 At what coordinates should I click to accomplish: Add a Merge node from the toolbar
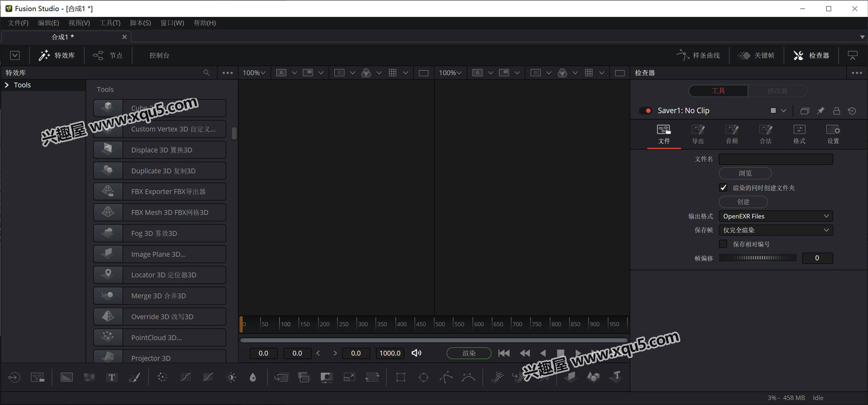[x=281, y=377]
